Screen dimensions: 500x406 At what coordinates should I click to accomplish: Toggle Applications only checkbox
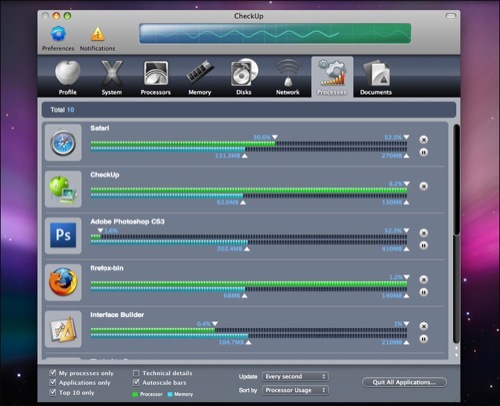[53, 382]
